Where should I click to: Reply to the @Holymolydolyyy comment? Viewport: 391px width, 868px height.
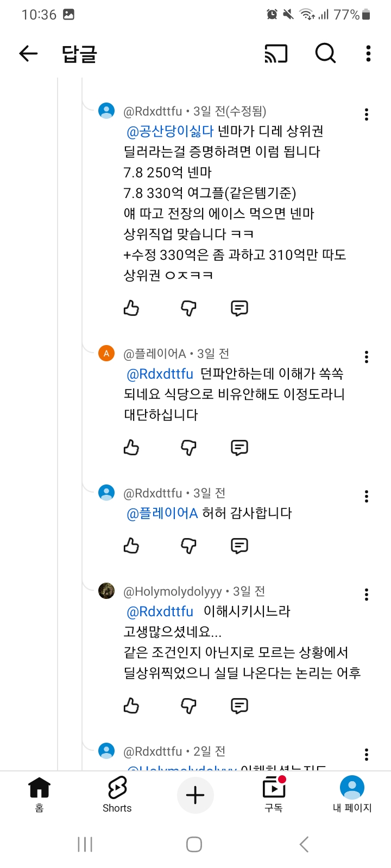(x=239, y=706)
